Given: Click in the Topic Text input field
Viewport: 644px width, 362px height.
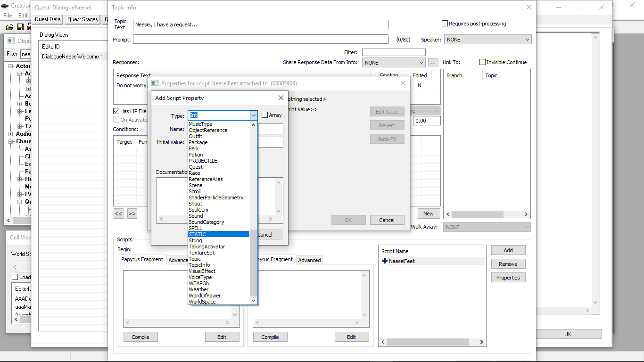Looking at the screenshot, I should tap(260, 25).
